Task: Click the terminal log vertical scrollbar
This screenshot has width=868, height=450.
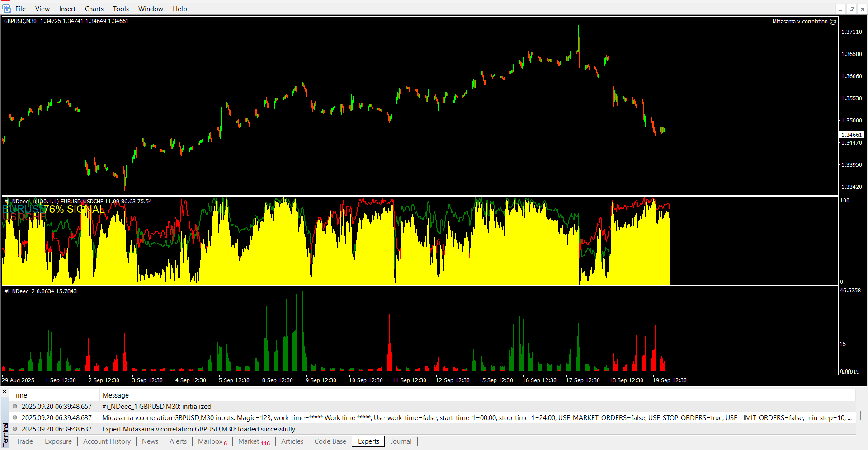Action: 860,415
